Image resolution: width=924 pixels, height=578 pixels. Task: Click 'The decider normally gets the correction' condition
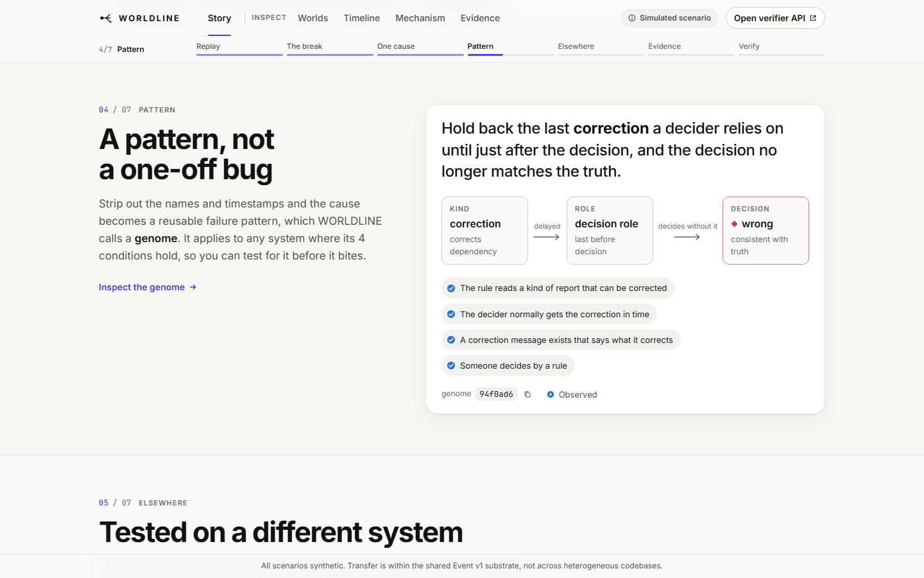tap(549, 314)
